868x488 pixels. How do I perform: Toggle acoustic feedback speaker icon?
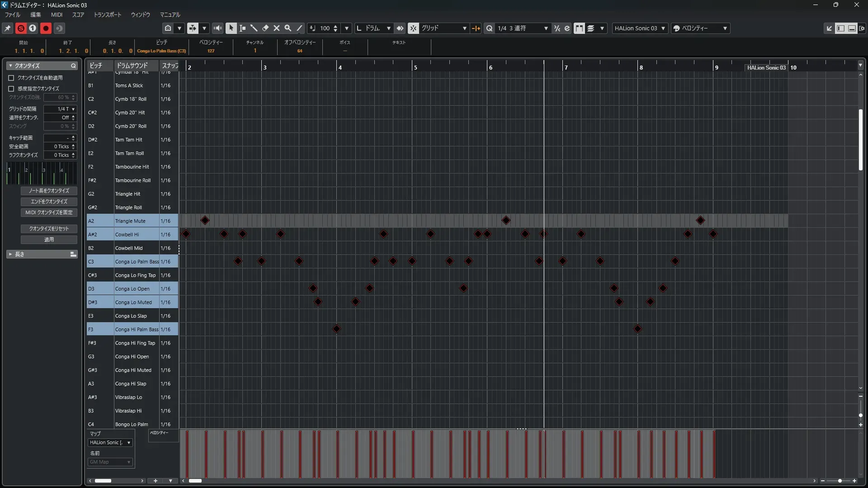217,28
